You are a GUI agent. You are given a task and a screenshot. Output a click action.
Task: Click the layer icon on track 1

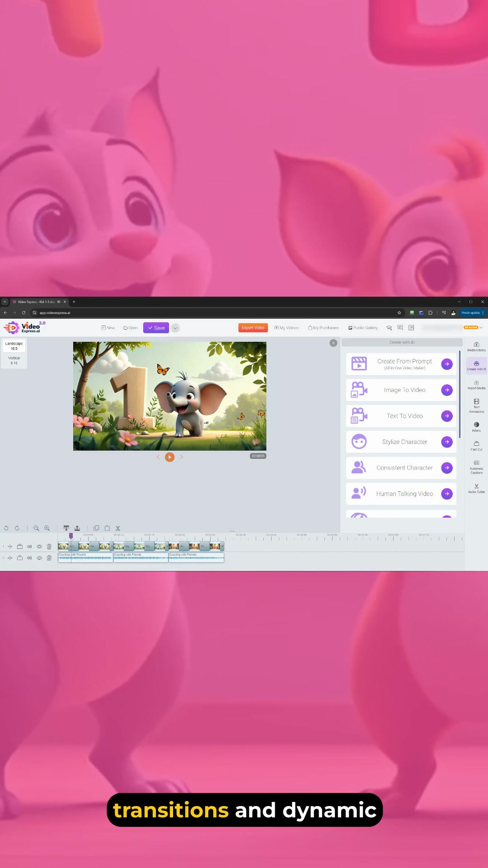[20, 547]
